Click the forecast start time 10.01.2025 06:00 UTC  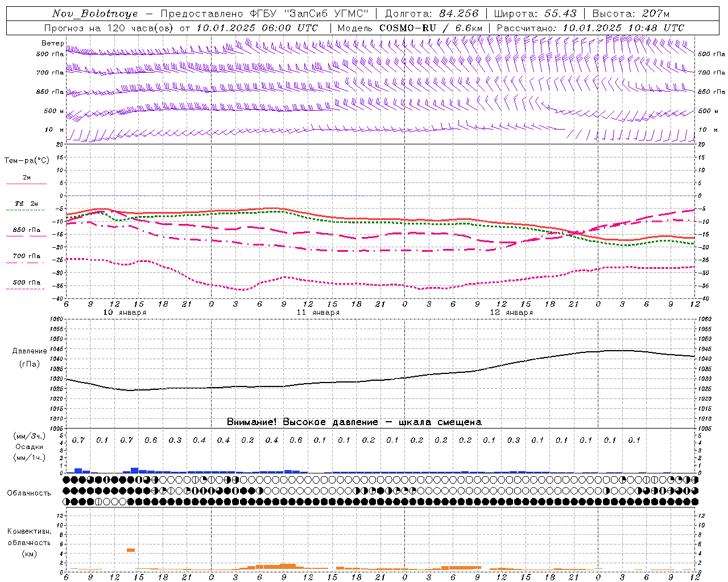click(258, 28)
